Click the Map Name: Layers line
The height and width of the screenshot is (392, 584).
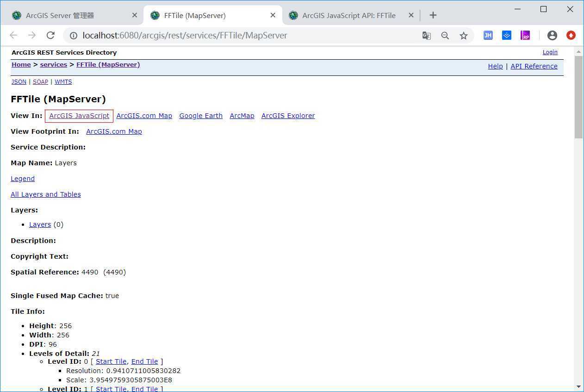[43, 163]
